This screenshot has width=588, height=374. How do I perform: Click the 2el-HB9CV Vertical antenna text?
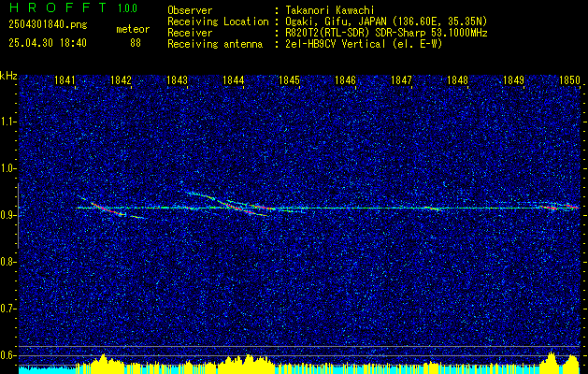coord(364,44)
